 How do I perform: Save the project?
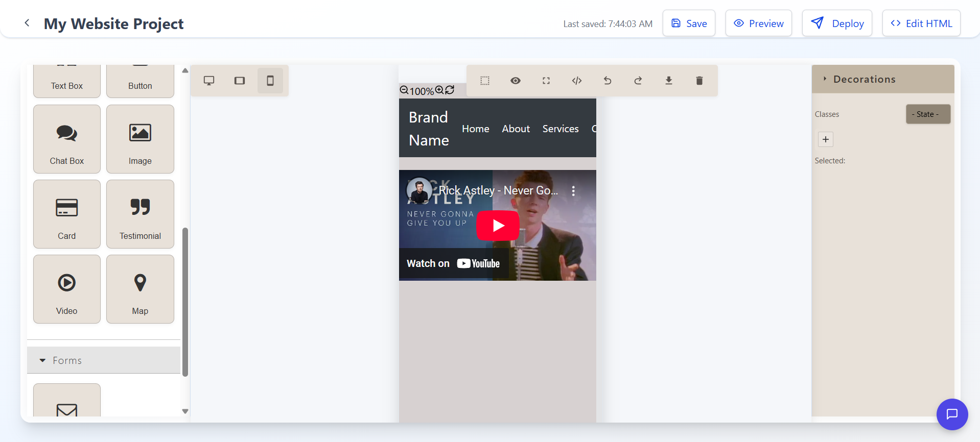(689, 23)
